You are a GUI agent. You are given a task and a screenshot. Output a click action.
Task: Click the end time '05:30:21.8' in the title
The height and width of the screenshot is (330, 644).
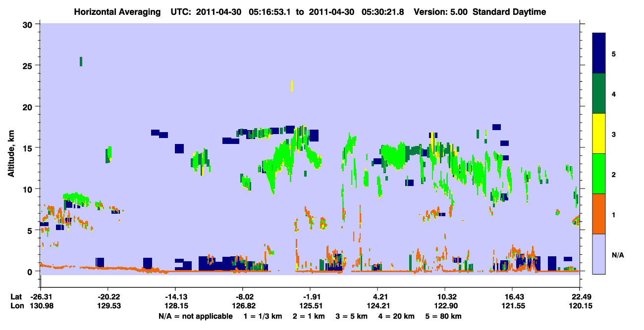382,12
